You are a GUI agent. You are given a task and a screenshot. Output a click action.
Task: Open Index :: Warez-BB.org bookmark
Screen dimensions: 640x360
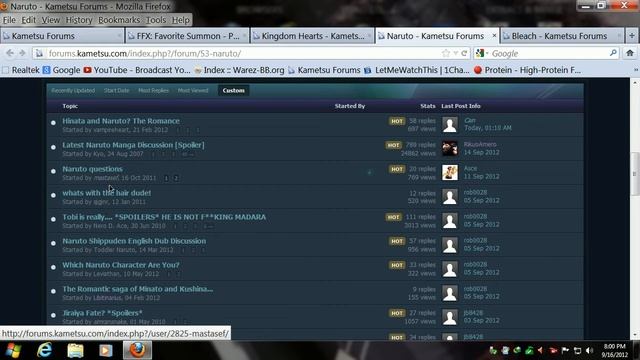coord(239,70)
